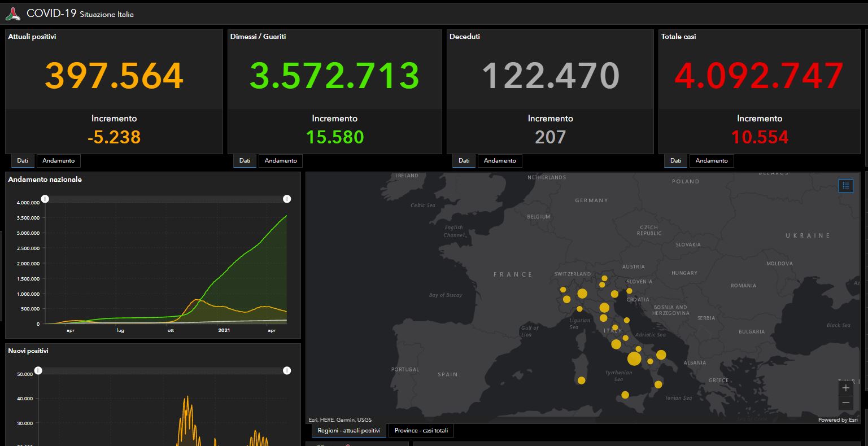
Task: Select the largest yellow bubble on the map
Action: click(634, 358)
